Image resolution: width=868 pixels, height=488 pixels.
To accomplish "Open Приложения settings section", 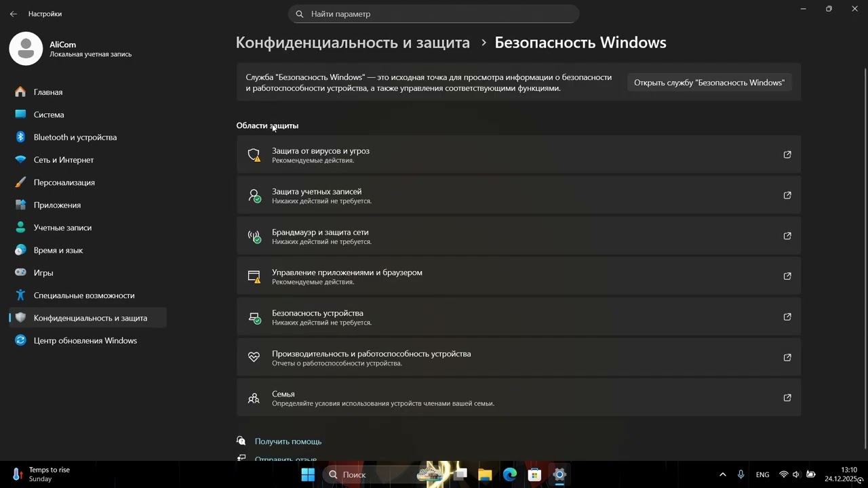I will point(87,205).
